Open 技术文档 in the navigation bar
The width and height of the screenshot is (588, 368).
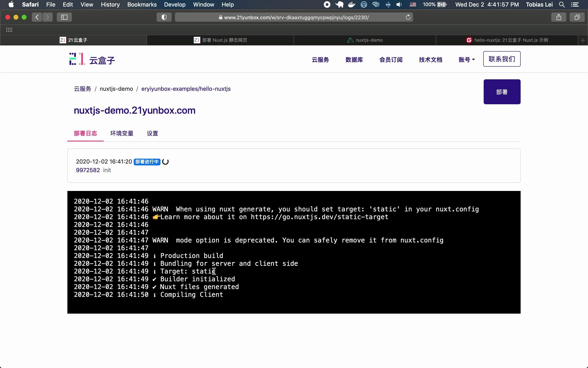point(430,60)
